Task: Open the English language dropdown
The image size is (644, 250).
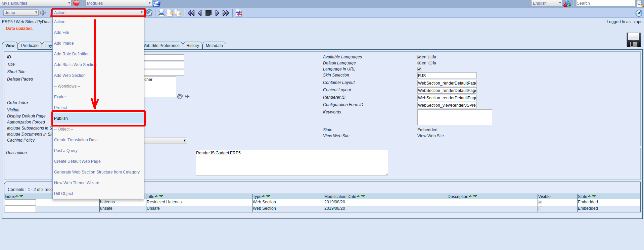Action: (547, 3)
